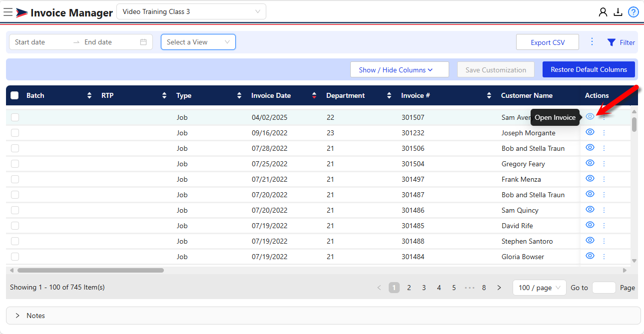Open row actions menu for invoice 301506
The width and height of the screenshot is (644, 334).
[x=604, y=148]
